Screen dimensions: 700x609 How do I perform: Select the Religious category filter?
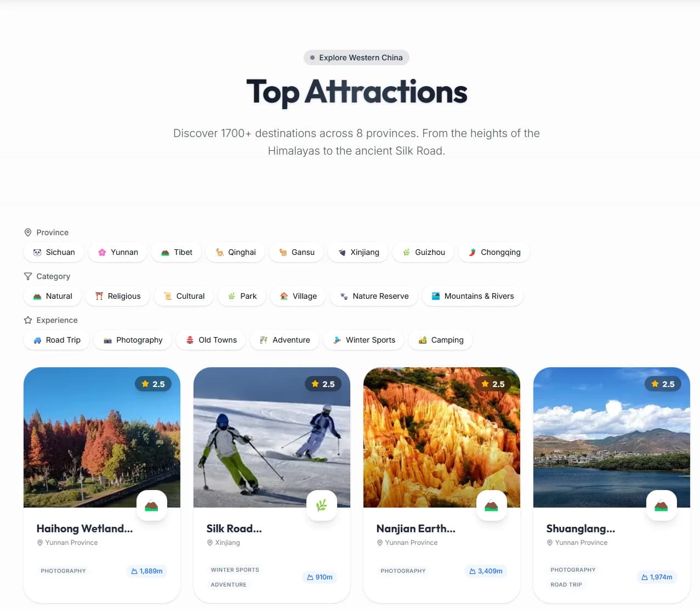[x=118, y=296]
